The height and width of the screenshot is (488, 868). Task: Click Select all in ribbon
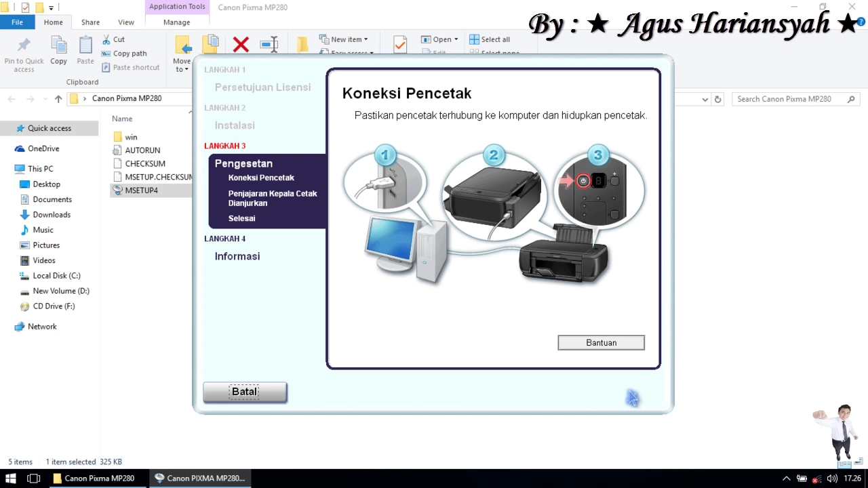pos(490,39)
